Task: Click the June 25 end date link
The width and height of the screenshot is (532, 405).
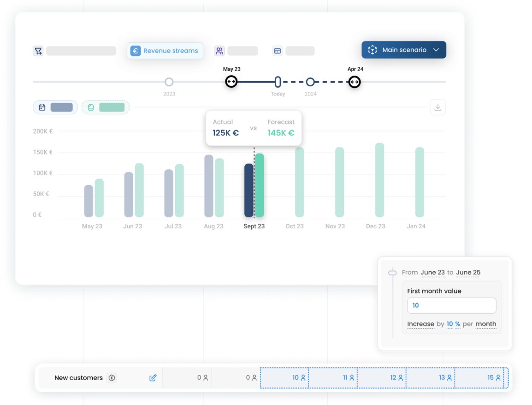Action: [x=468, y=273]
